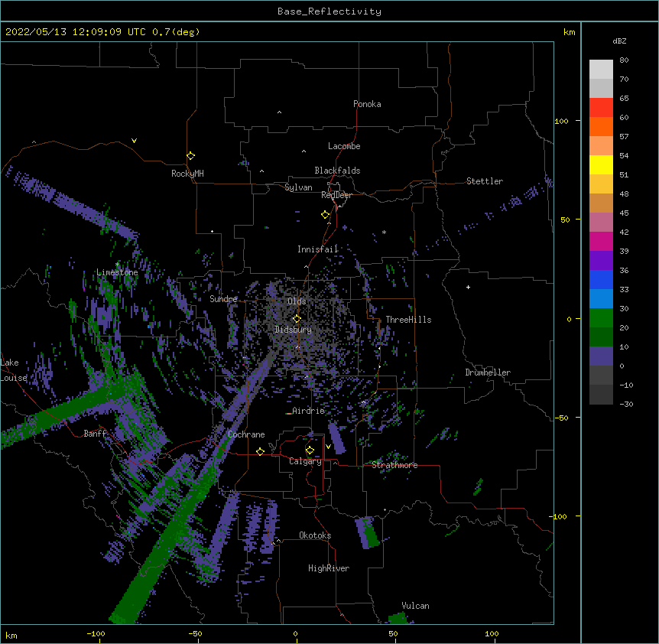Select the magenta swatch between 42 and 39 dBZ

601,241
